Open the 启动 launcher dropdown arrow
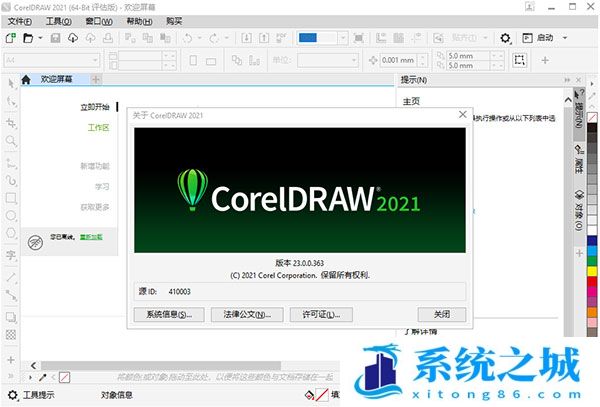Screen dimensions: 600x407 click(565, 38)
